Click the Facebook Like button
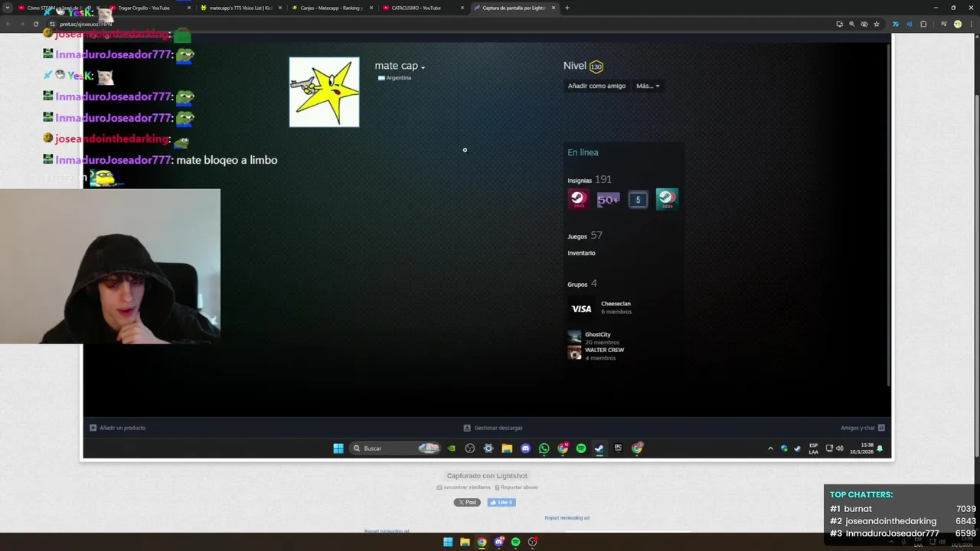Viewport: 980px width, 551px height. (501, 502)
